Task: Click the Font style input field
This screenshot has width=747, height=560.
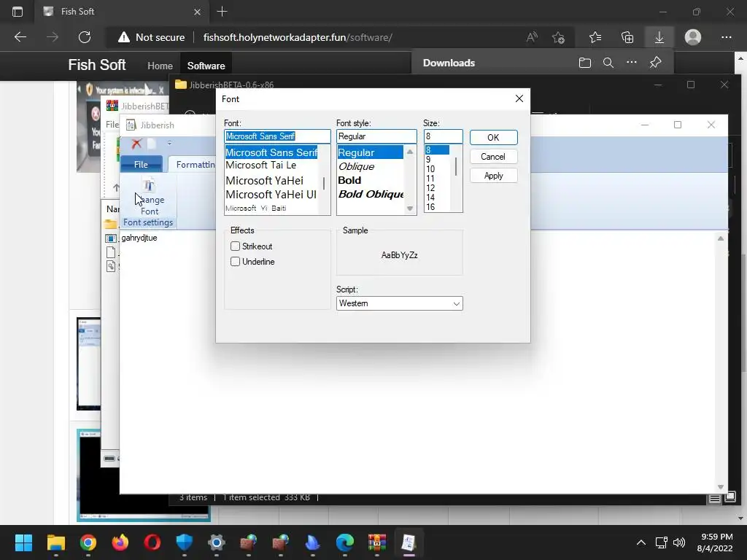Action: [376, 136]
